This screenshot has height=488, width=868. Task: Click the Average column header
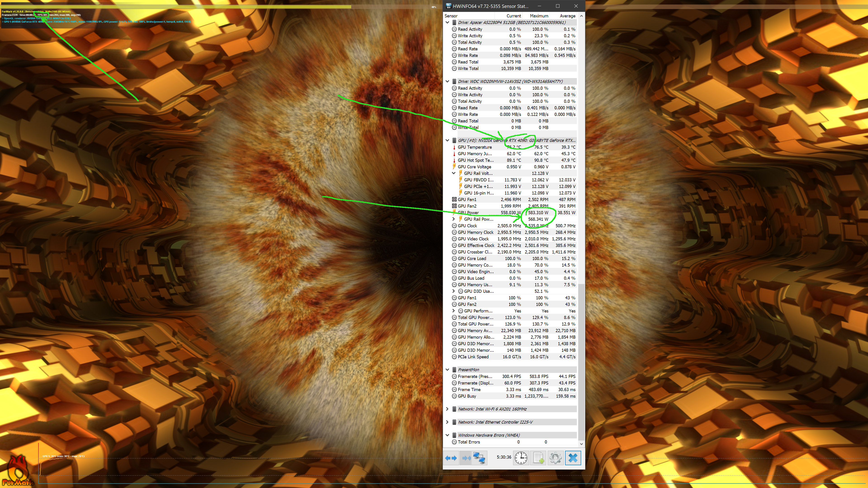(567, 16)
